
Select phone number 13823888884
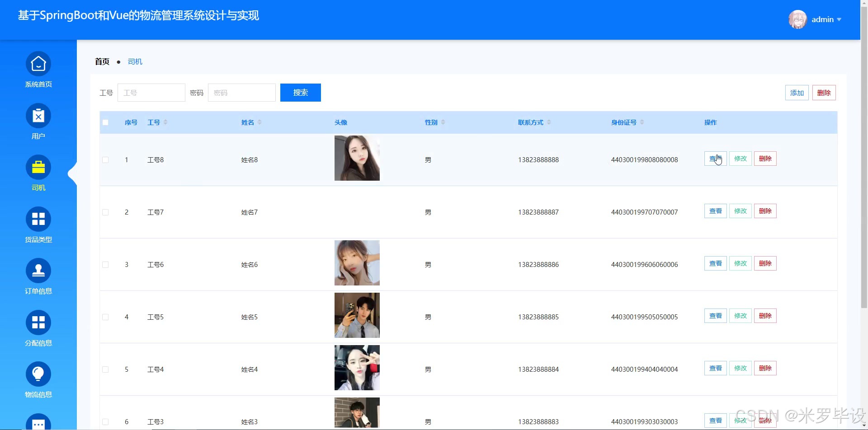538,369
